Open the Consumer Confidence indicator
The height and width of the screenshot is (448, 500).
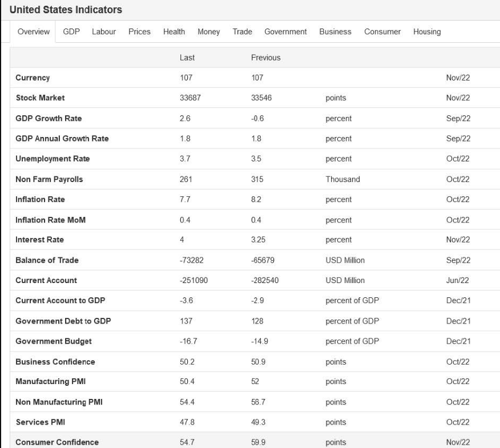57,442
